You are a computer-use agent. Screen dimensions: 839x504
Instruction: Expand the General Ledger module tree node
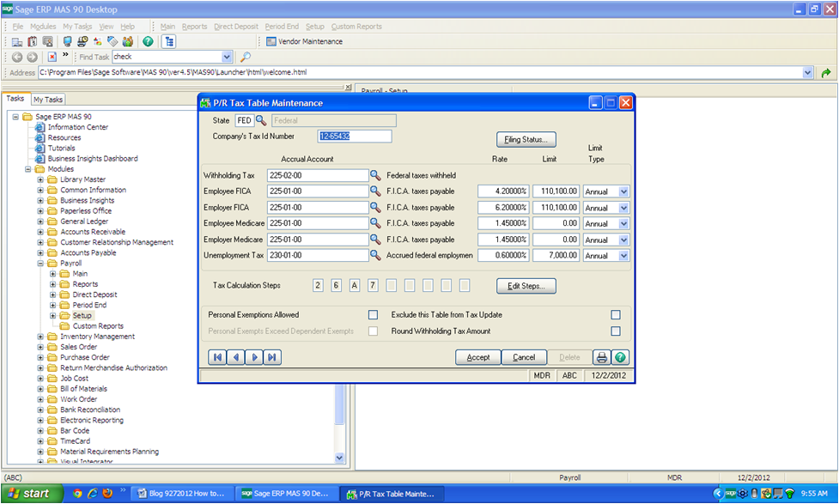click(x=40, y=222)
